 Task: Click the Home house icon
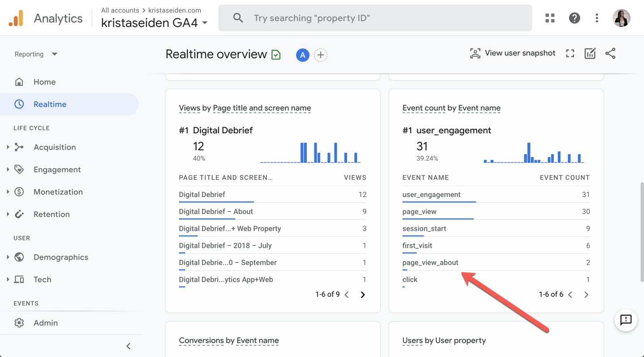point(19,82)
